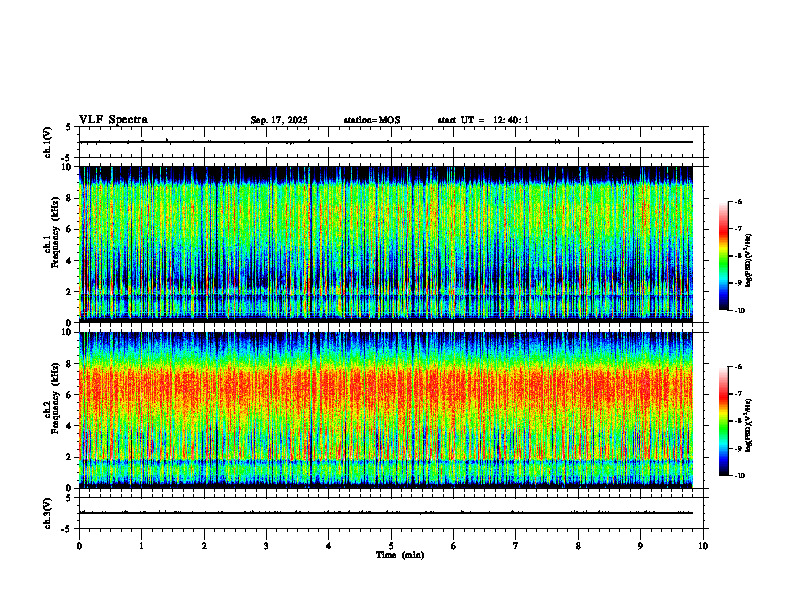This screenshot has width=792, height=612.
Task: Click the "ch.3(V)" waveform axis label
Action: tap(48, 513)
